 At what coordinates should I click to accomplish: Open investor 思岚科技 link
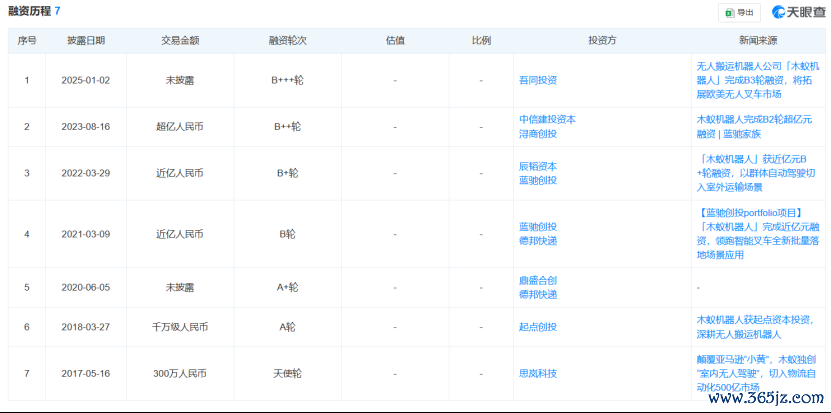(x=538, y=374)
